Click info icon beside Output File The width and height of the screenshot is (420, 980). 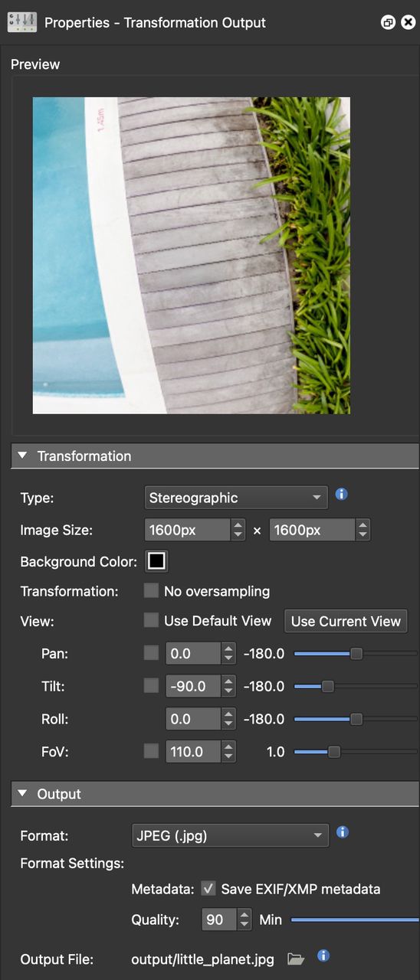point(323,955)
